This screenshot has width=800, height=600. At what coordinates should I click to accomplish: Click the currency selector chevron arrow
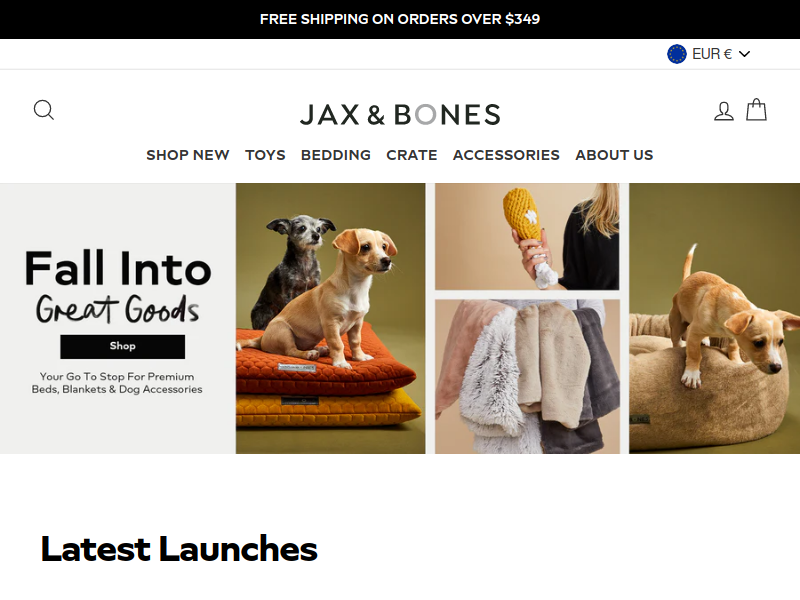tap(744, 54)
